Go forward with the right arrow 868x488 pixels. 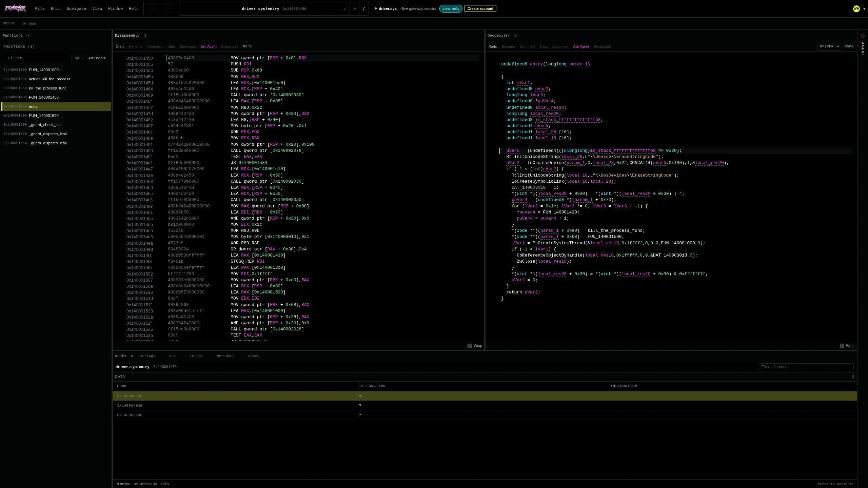click(x=167, y=9)
